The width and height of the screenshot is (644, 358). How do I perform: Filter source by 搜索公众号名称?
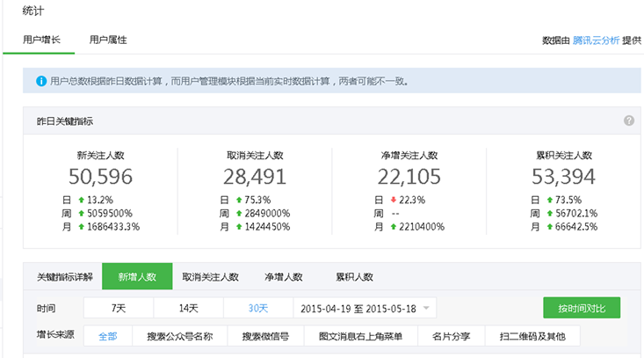click(x=179, y=336)
